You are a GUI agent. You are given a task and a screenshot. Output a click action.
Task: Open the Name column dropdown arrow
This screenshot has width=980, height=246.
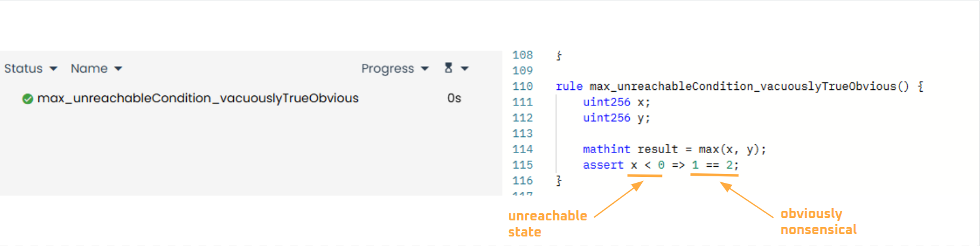click(x=118, y=69)
